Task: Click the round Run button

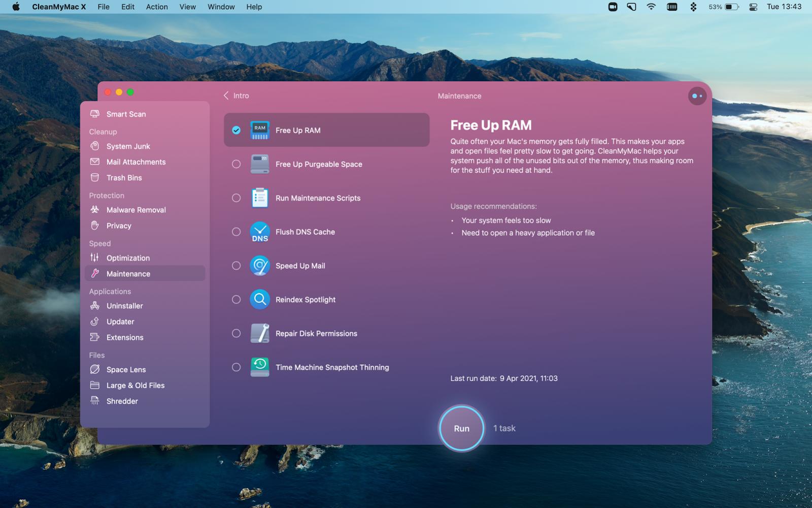Action: pos(461,428)
